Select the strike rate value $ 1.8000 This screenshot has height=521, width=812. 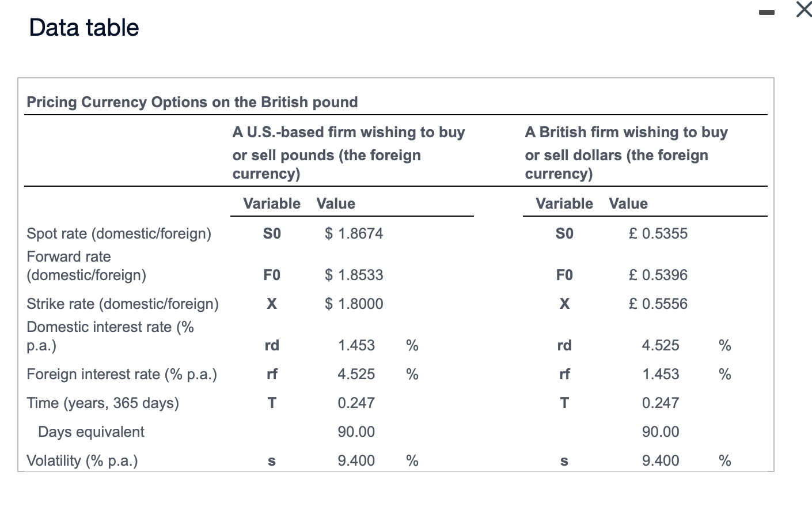pos(354,304)
